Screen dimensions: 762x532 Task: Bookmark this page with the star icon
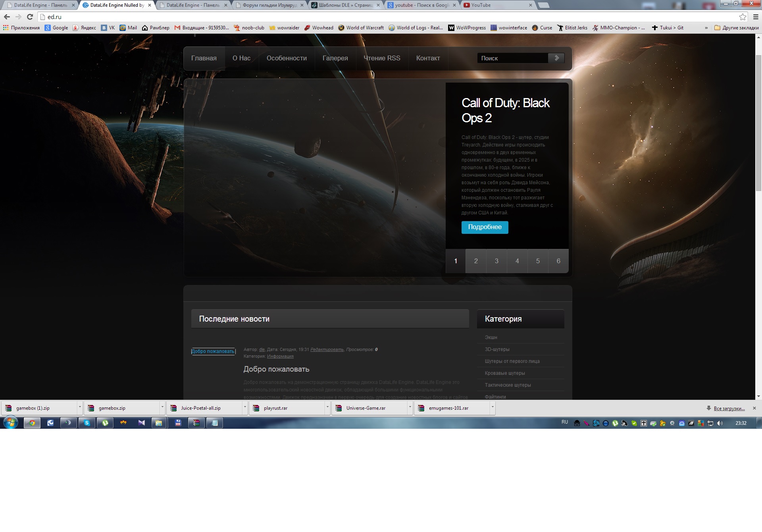pos(743,17)
